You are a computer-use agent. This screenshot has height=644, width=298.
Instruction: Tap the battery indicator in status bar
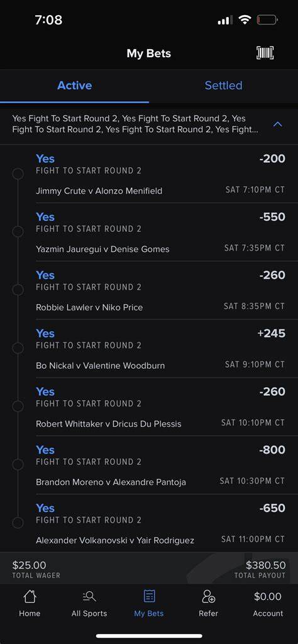267,19
